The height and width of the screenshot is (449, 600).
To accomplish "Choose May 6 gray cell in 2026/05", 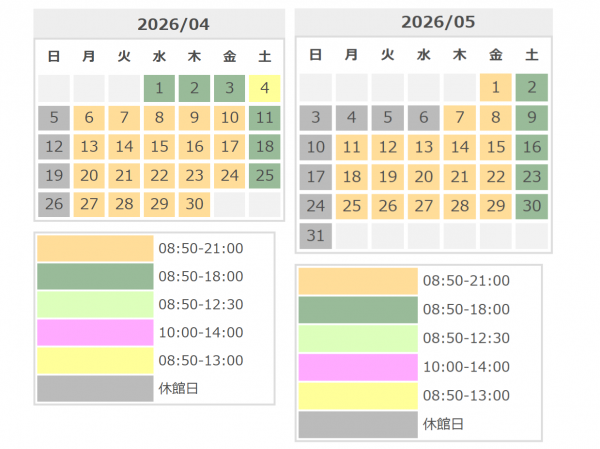I will coord(424,118).
